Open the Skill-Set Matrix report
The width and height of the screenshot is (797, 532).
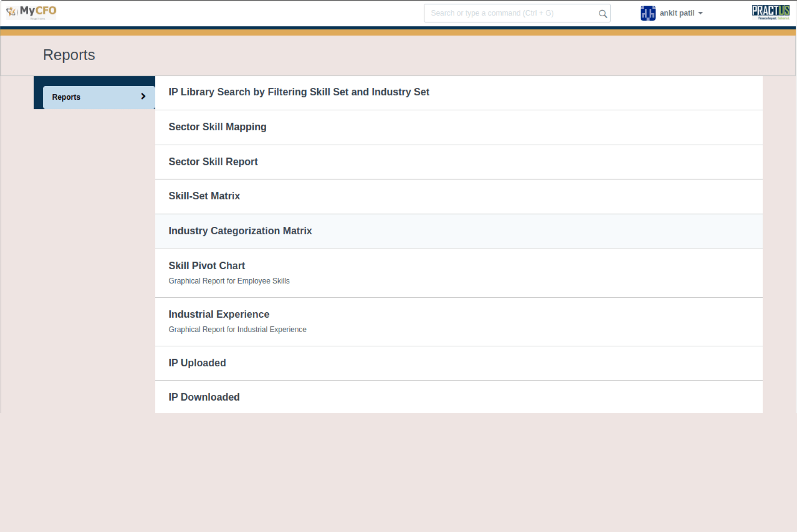(204, 196)
